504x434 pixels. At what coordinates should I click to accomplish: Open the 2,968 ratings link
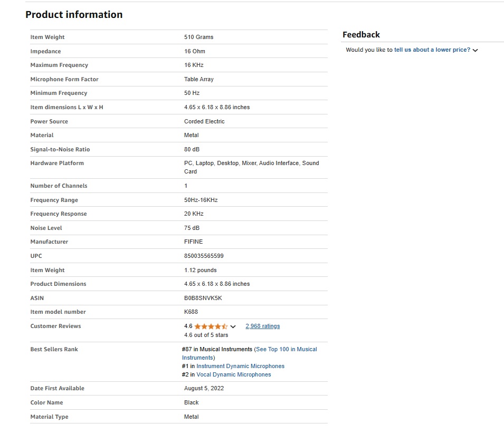click(263, 326)
